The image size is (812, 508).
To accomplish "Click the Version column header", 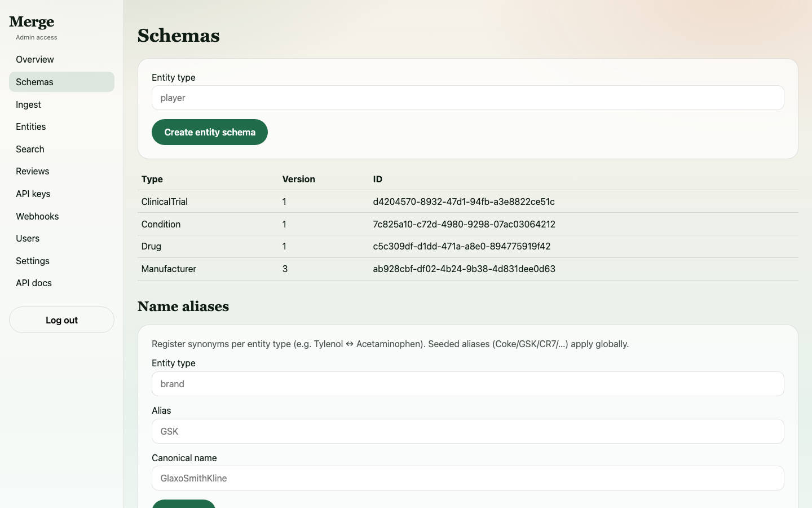I will pos(299,179).
